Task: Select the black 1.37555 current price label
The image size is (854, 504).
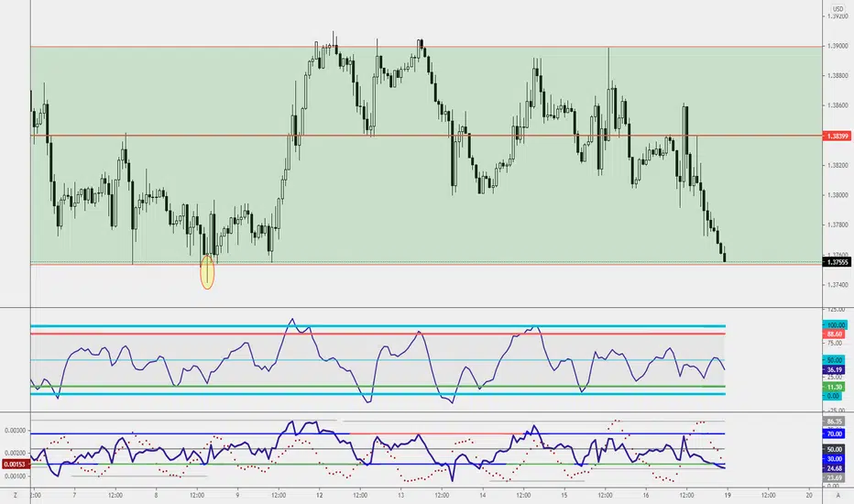Action: click(836, 262)
